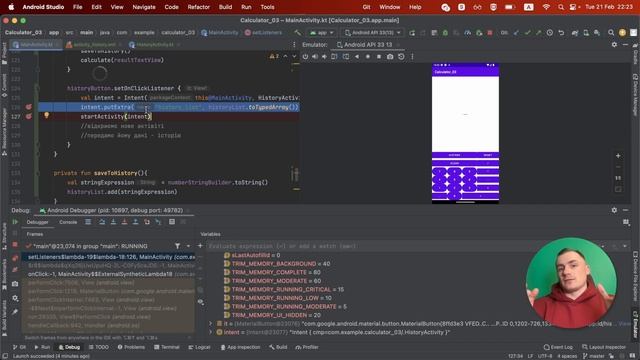Rotate emulator left
Viewport: 640px width, 360px height.
[x=334, y=57]
